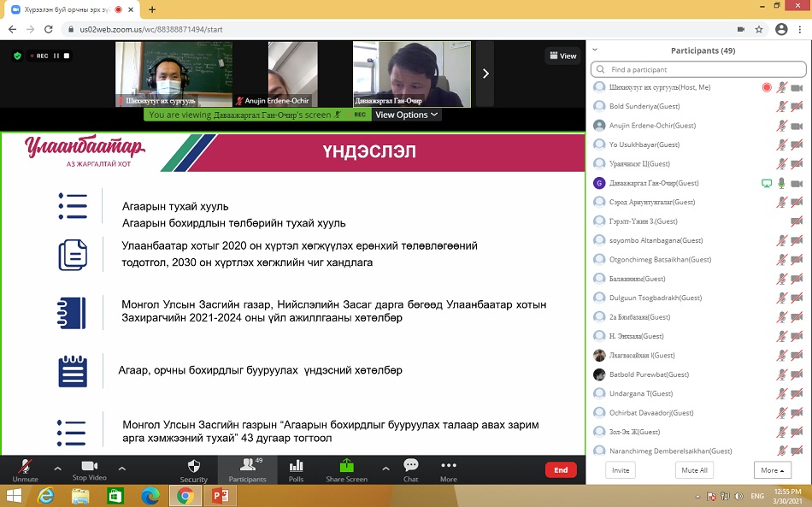Viewport: 812px width, 507px height.
Task: Show next video thumbnails with right arrow
Action: [485, 74]
